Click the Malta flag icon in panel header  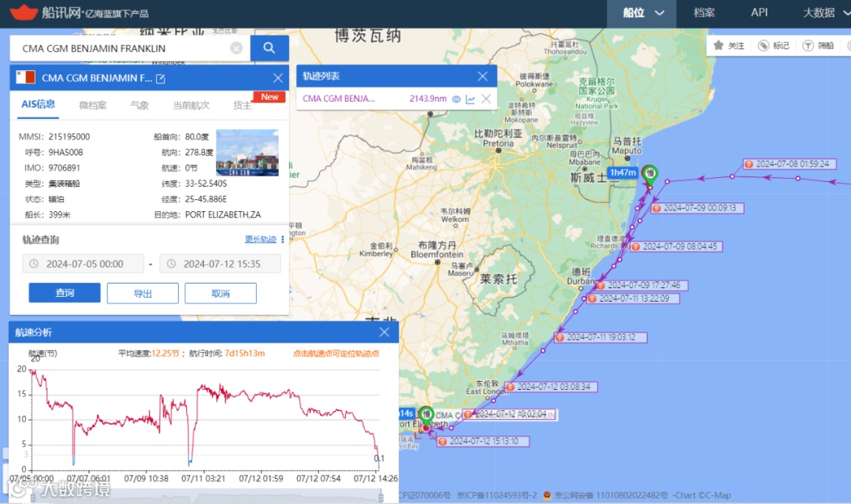pos(25,78)
